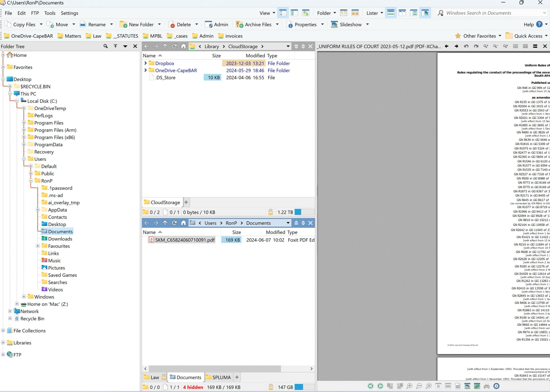
Task: Toggle the viewer pane layout button
Action: (425, 13)
